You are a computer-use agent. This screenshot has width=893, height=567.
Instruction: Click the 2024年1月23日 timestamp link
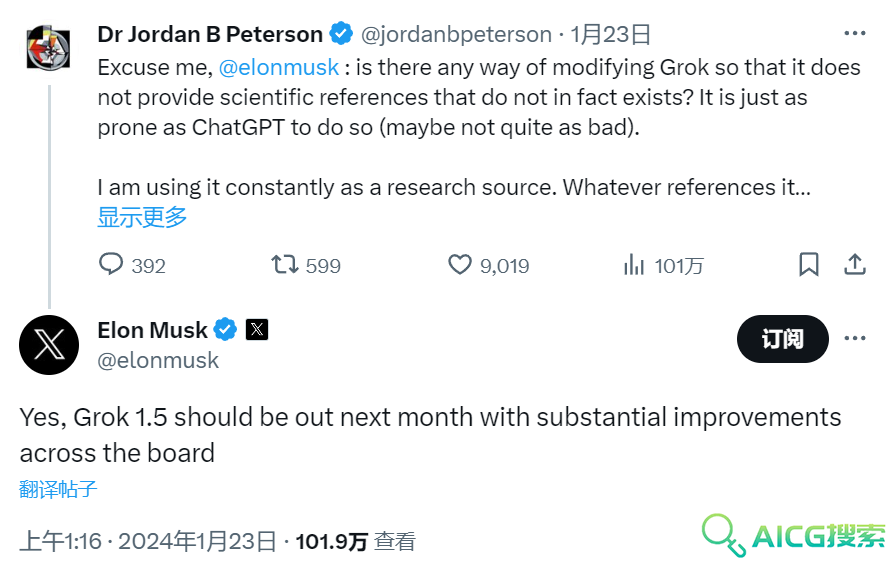(x=197, y=541)
